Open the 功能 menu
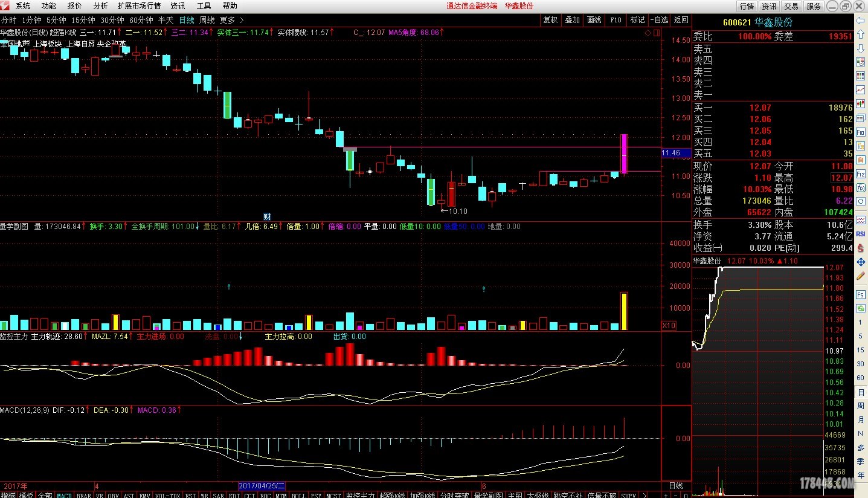Screen dimensions: 868x498 coord(49,6)
